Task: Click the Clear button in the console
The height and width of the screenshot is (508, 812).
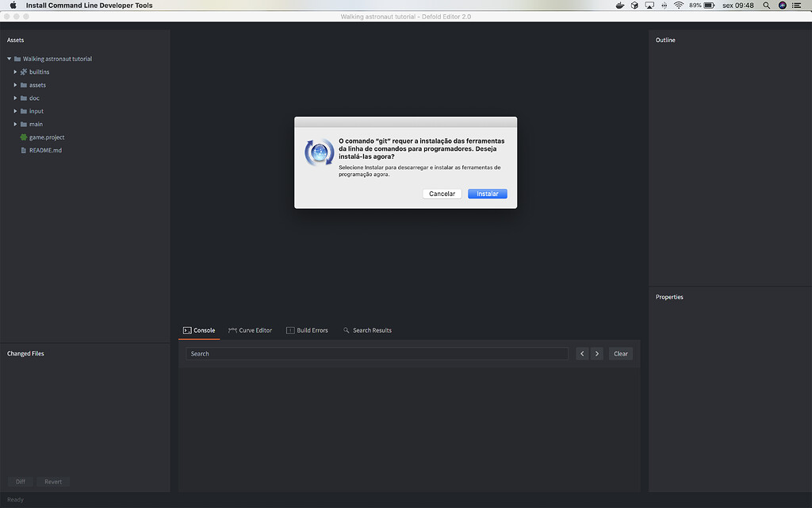Action: [620, 353]
